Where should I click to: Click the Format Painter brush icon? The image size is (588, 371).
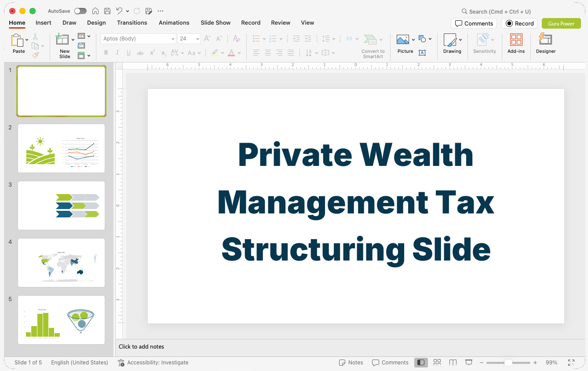[x=35, y=55]
